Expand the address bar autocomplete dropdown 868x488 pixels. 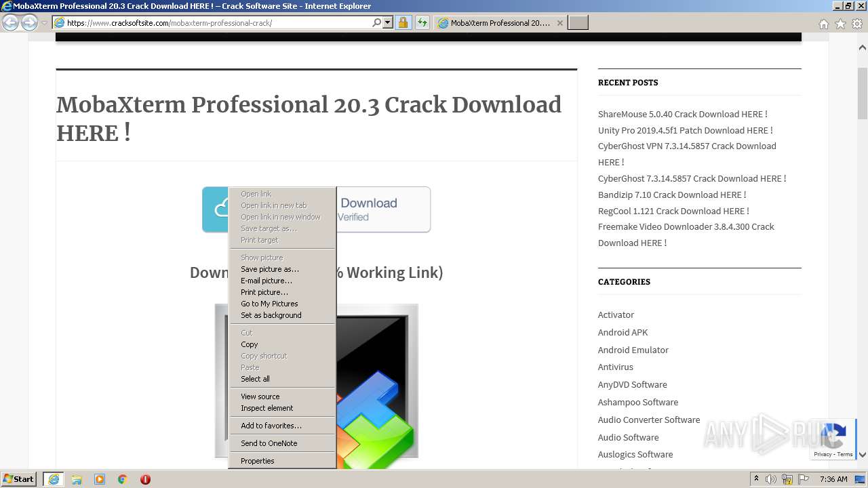pos(388,23)
